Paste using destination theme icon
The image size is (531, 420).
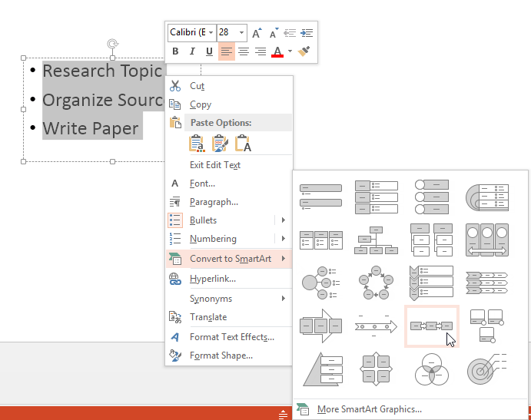tap(197, 143)
